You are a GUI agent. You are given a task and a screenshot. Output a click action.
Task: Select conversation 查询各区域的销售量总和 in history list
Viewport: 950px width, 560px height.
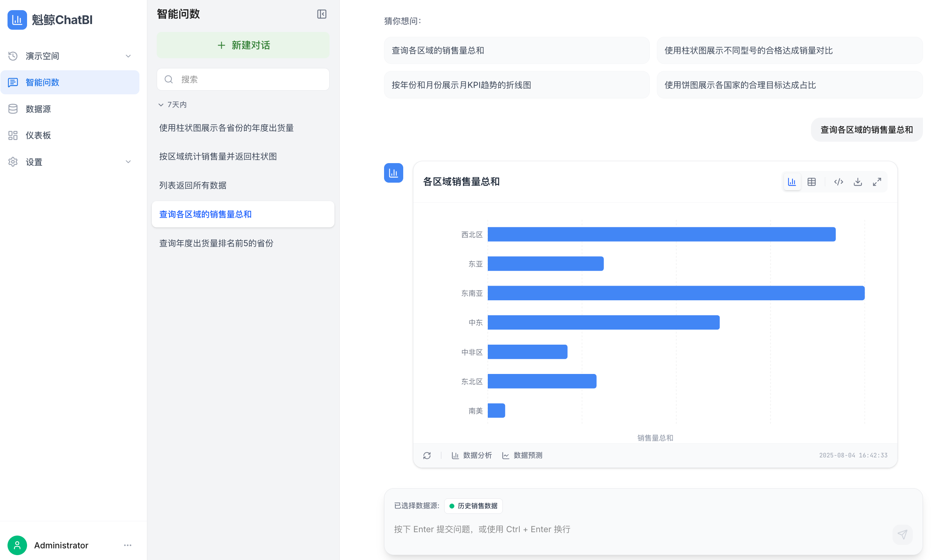[243, 214]
